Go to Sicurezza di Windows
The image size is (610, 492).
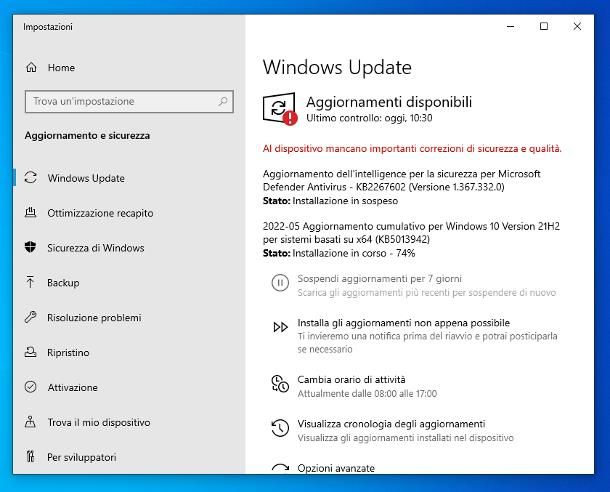click(x=96, y=248)
